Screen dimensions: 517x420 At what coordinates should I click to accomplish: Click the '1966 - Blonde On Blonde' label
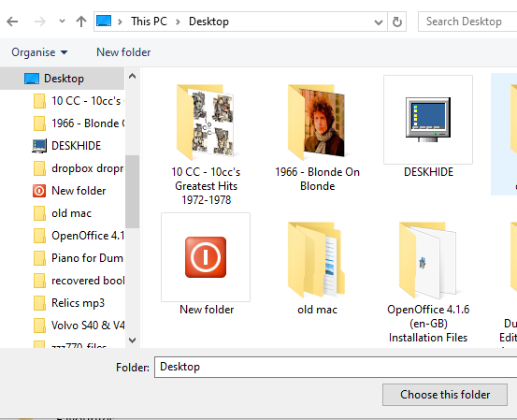click(x=317, y=179)
